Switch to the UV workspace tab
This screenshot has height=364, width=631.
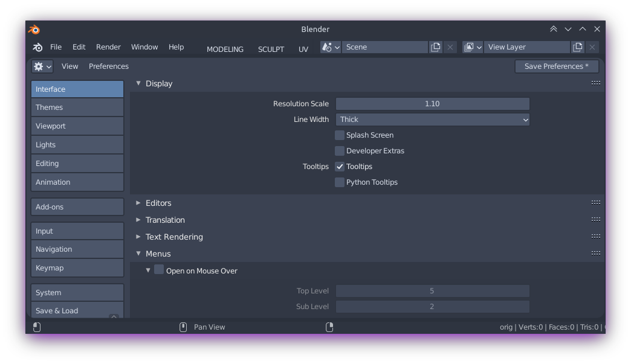point(303,49)
